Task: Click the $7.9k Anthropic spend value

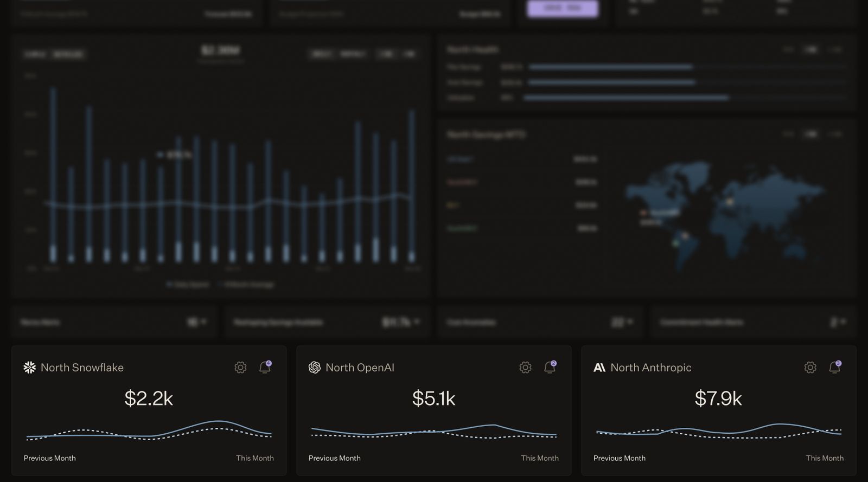Action: pyautogui.click(x=718, y=399)
